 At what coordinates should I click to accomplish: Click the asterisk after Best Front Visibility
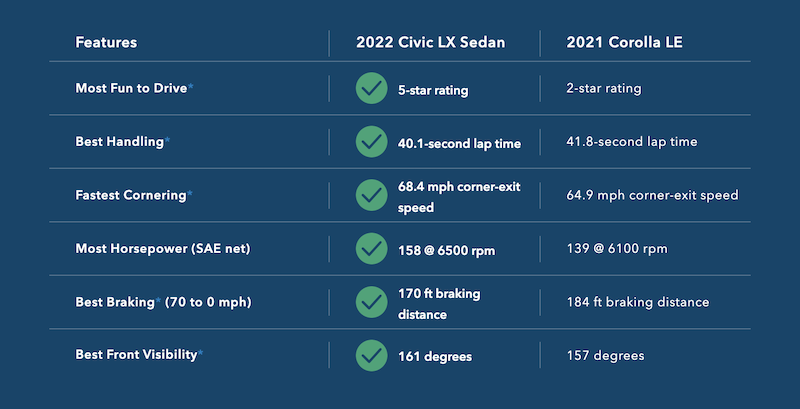coord(201,353)
